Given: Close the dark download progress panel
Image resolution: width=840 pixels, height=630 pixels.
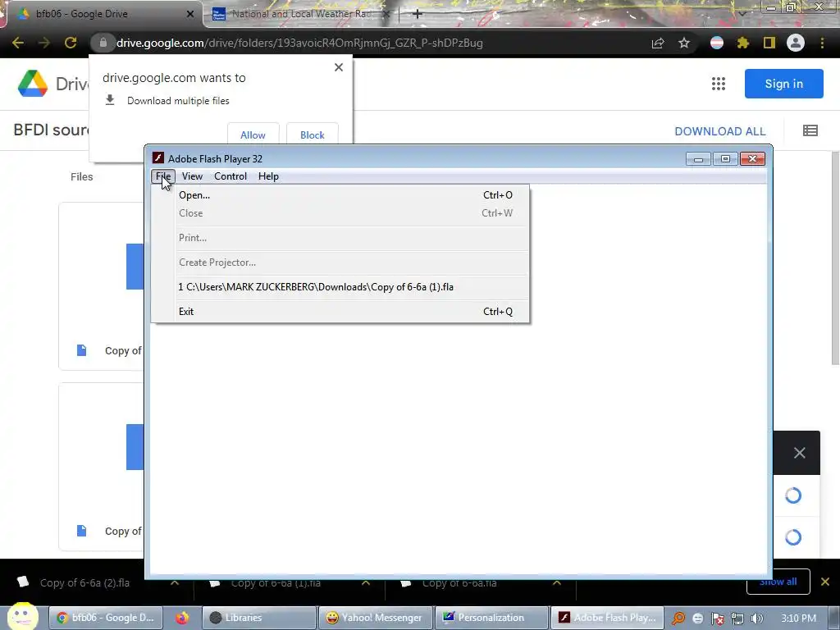Looking at the screenshot, I should (799, 453).
